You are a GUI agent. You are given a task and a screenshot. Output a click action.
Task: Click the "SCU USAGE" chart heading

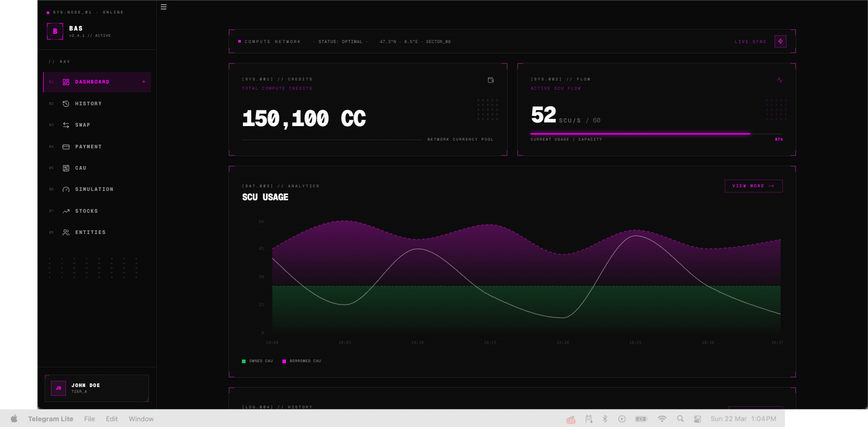tap(265, 197)
